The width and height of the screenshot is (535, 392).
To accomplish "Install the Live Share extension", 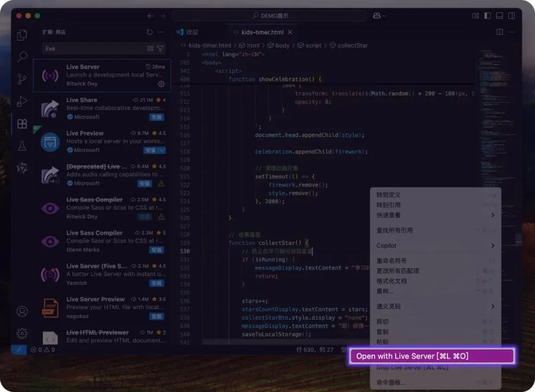I will click(157, 117).
